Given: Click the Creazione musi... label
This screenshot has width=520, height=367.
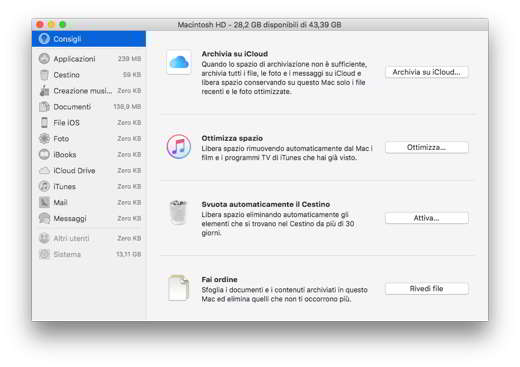Looking at the screenshot, I should (83, 91).
